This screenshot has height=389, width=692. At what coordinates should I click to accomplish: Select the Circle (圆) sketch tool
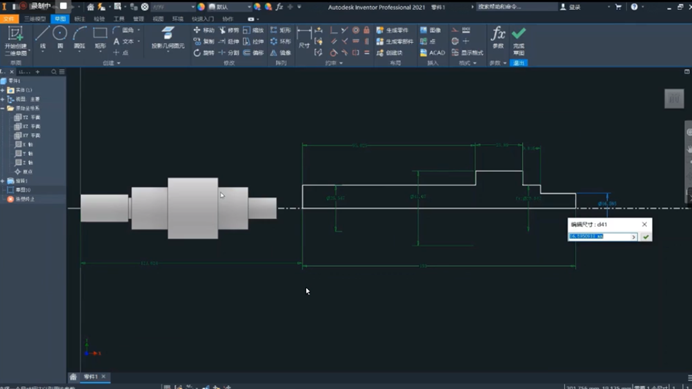(x=60, y=38)
